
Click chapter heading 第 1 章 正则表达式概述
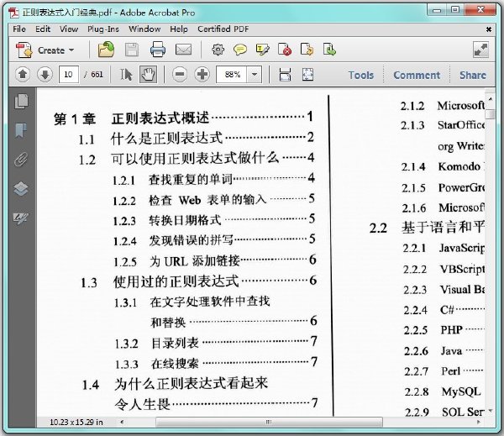pyautogui.click(x=183, y=118)
